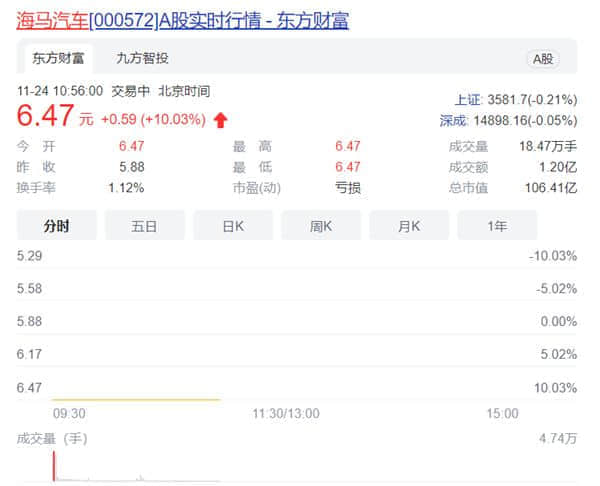Viewport: 600px width, 486px height.
Task: Click the 深成 index link
Action: pos(453,121)
